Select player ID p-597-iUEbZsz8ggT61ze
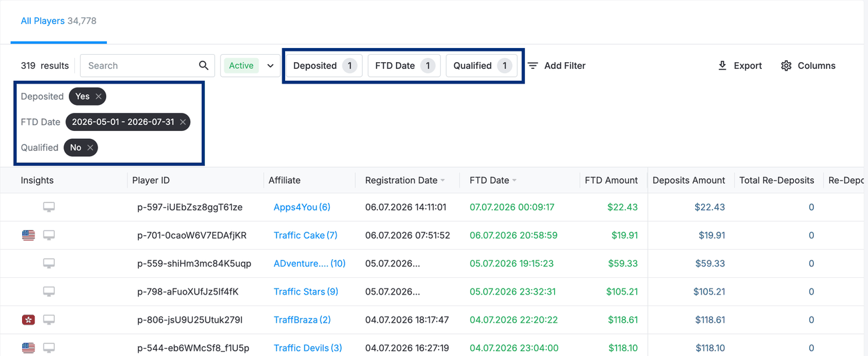This screenshot has width=868, height=356. (190, 207)
